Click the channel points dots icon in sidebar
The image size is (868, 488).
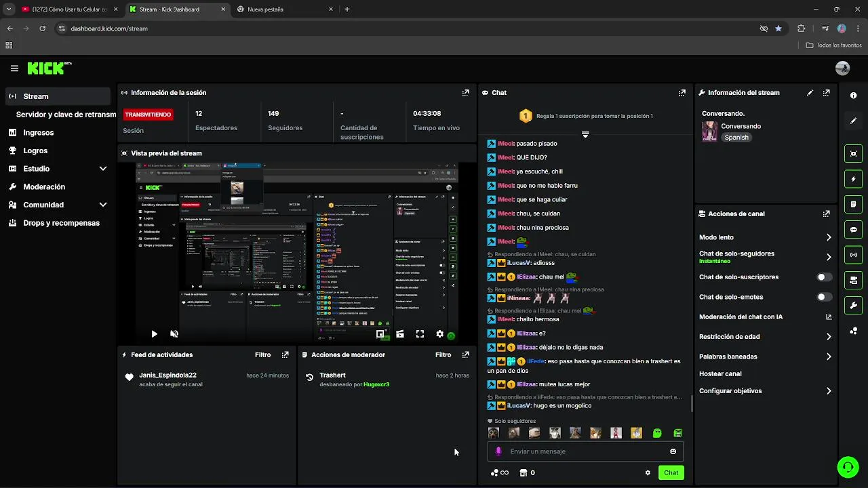(x=853, y=331)
